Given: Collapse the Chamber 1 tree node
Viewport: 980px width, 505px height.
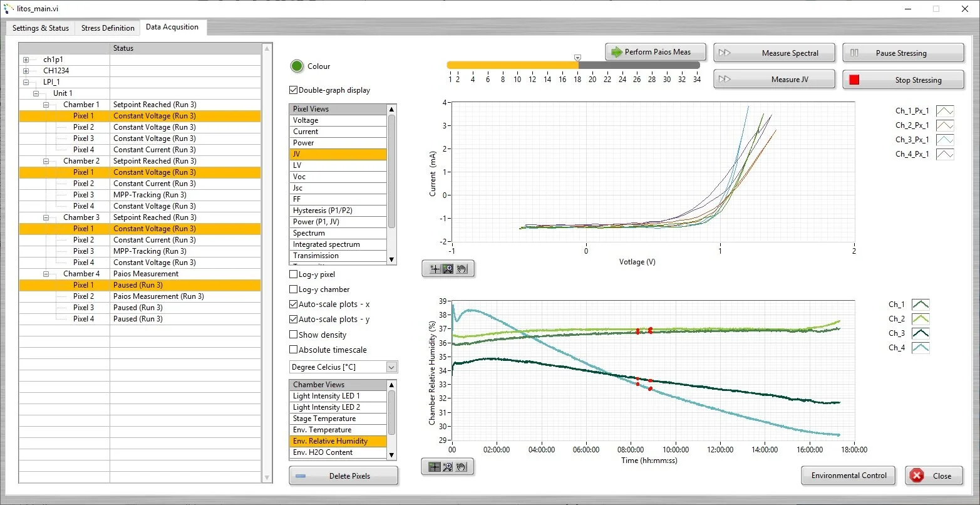Looking at the screenshot, I should click(46, 105).
